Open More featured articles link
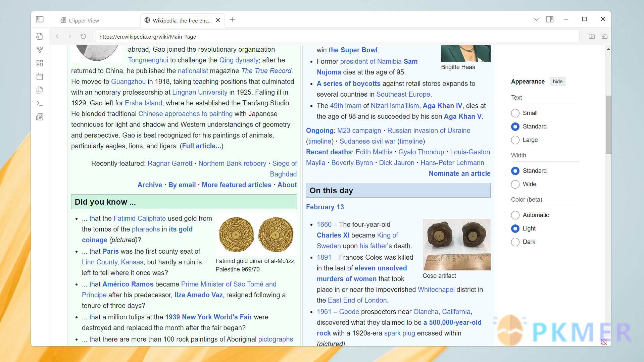The height and width of the screenshot is (362, 644). (x=237, y=185)
